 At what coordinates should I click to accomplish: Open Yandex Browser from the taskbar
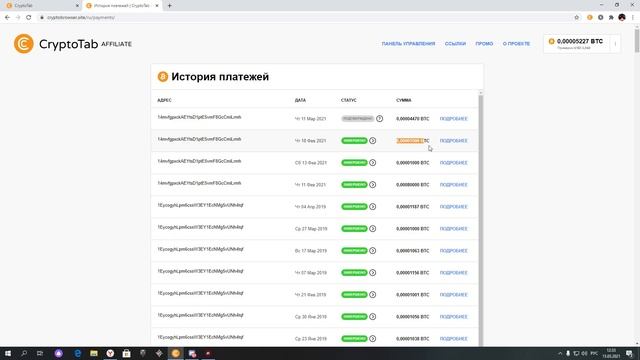[110, 353]
